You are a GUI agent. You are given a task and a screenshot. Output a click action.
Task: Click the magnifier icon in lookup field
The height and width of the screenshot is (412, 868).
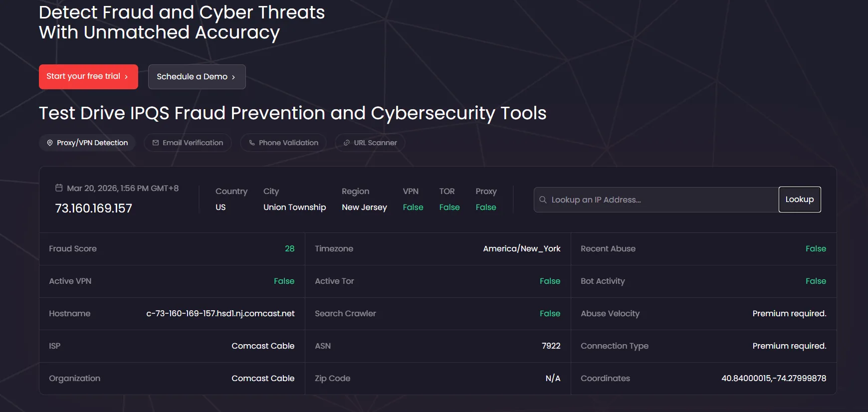pos(543,200)
